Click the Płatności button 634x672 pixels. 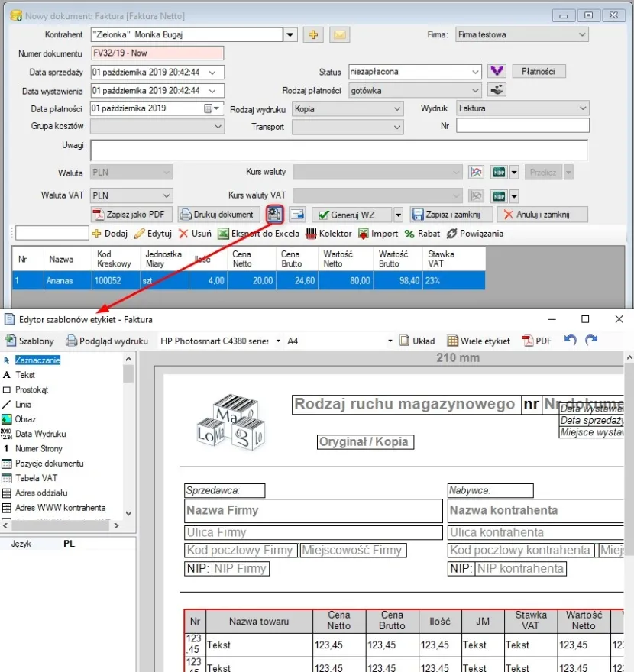(x=539, y=71)
